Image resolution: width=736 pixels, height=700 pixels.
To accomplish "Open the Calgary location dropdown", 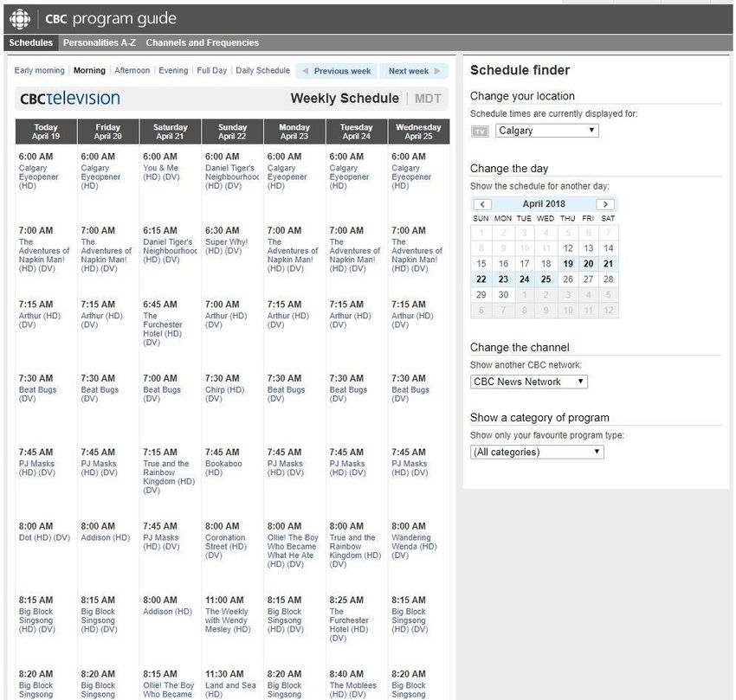I will [x=547, y=131].
